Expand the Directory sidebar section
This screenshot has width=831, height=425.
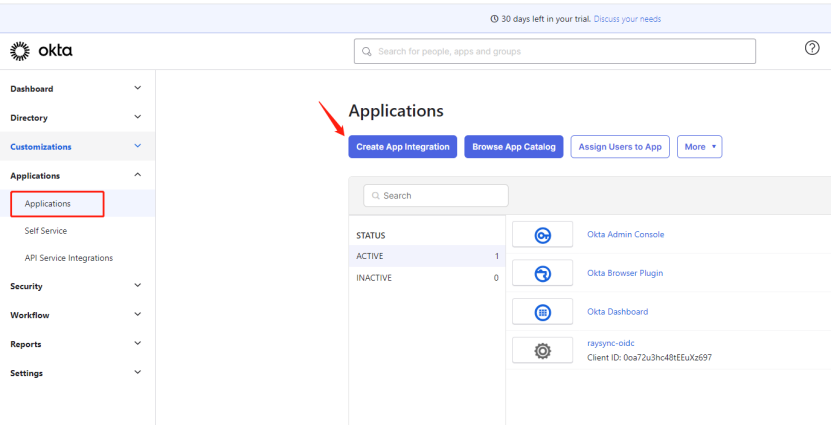pos(137,118)
